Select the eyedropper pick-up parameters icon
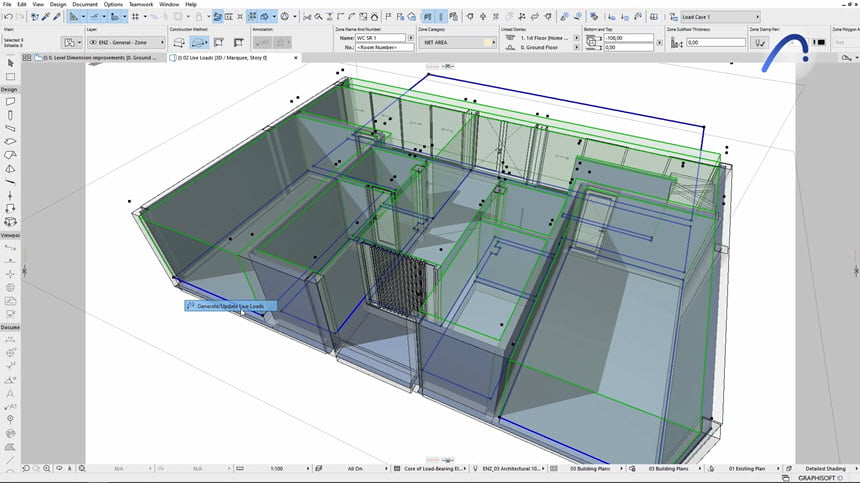The height and width of the screenshot is (483, 860). (x=46, y=17)
